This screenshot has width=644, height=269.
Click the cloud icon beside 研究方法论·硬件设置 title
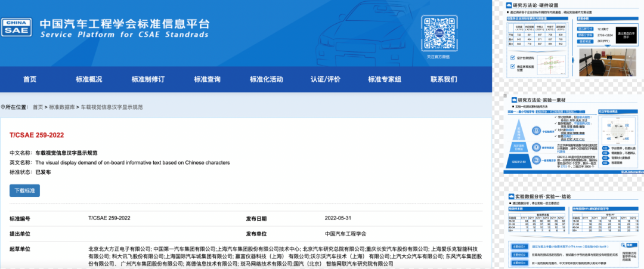509,6
